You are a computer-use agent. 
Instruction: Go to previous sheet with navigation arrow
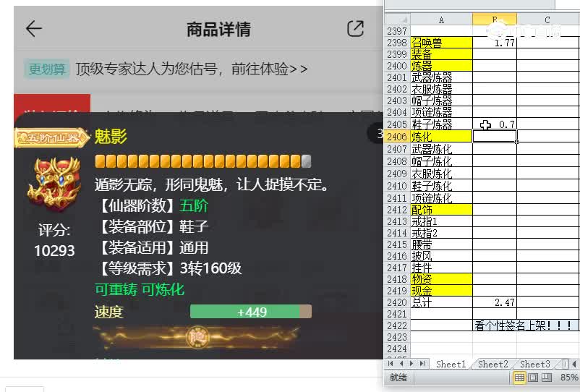tap(401, 364)
